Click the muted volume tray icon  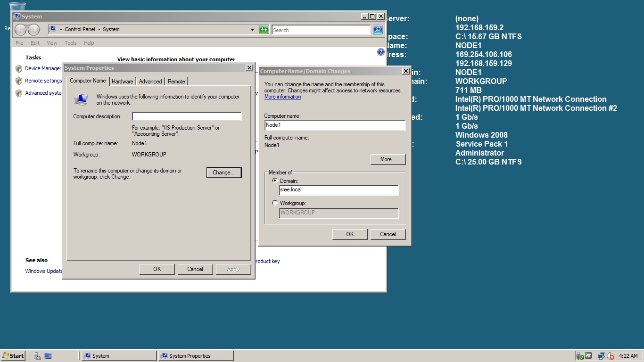611,356
